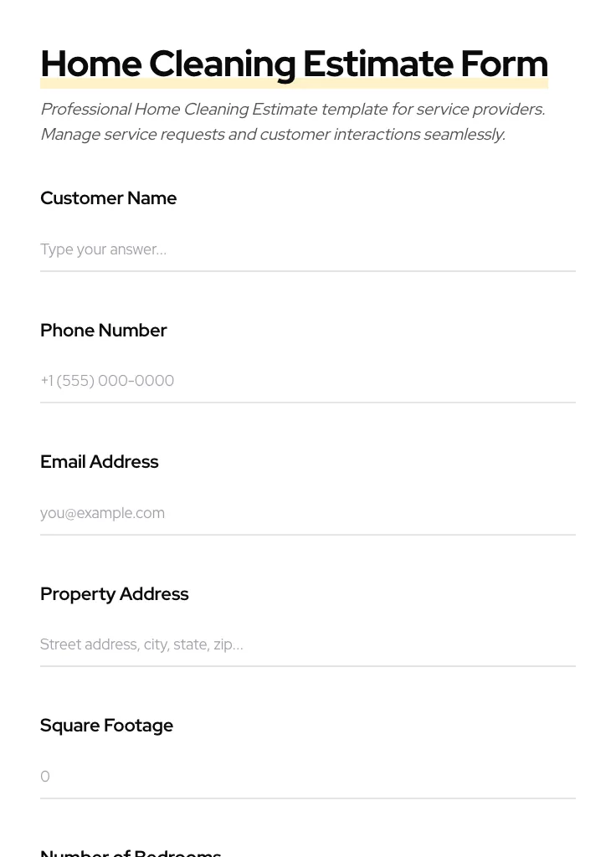Viewport: 616px width, 857px height.
Task: Click the 'Street address, city, state, zip...' placeholder
Action: 141,644
